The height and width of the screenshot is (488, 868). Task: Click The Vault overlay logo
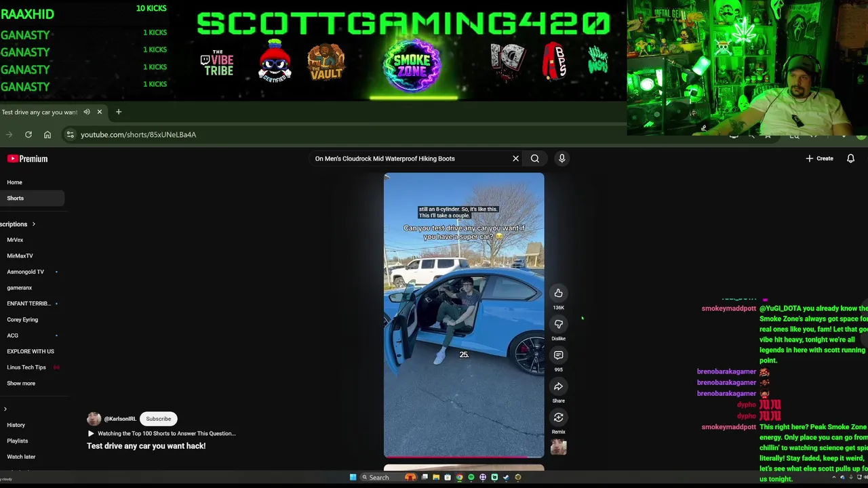click(x=326, y=63)
